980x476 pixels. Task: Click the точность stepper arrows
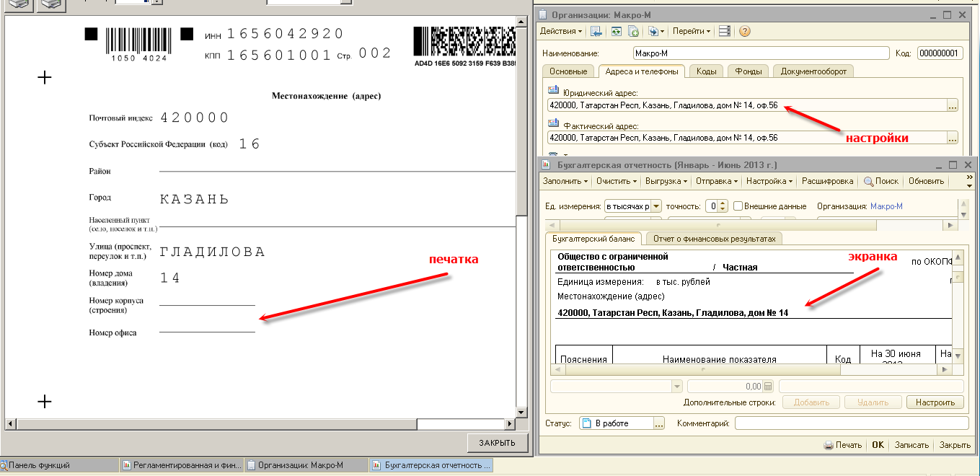point(723,206)
